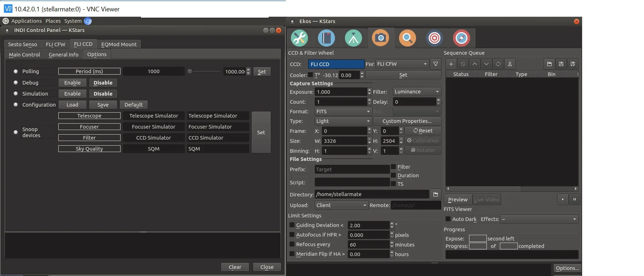Switch to the General Info tab
The image size is (644, 276).
point(63,54)
